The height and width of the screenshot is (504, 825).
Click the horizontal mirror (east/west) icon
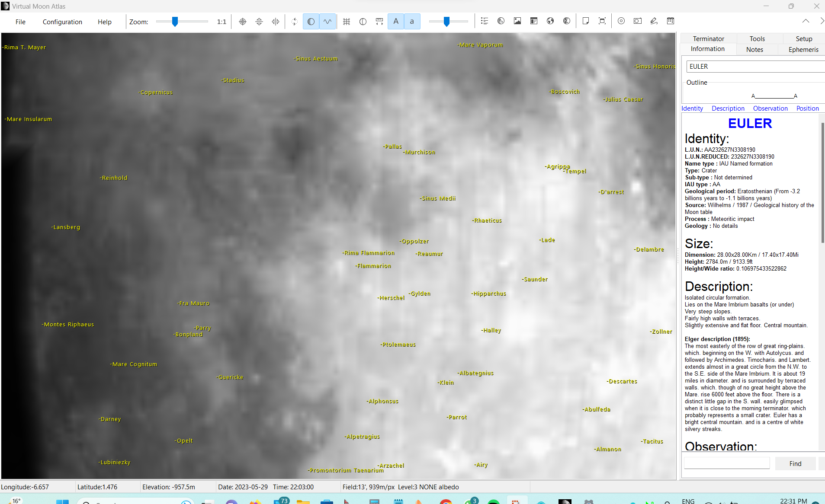pos(276,22)
